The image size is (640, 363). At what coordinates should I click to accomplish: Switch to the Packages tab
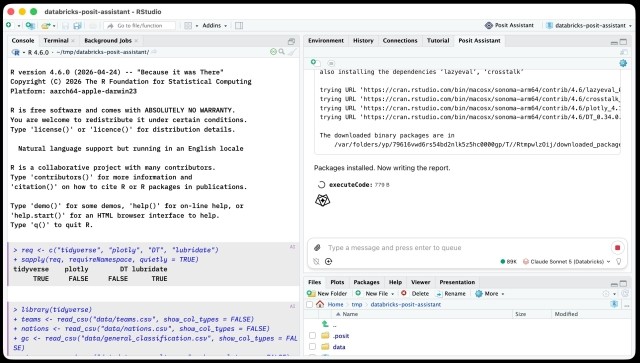[366, 282]
